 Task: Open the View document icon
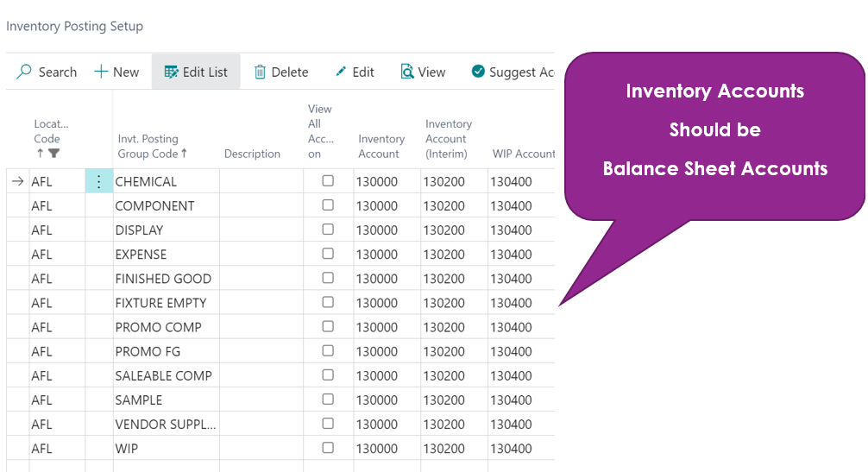[407, 72]
